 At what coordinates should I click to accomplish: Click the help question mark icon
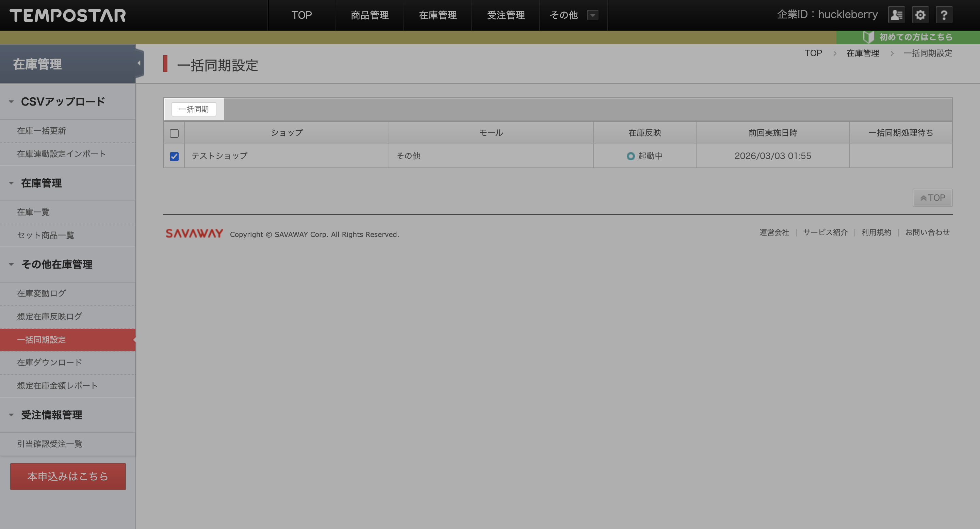point(944,15)
